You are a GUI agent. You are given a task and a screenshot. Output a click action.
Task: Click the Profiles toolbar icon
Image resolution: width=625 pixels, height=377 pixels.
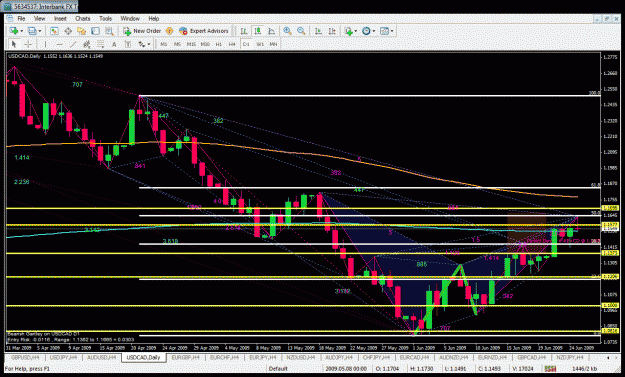tap(32, 31)
